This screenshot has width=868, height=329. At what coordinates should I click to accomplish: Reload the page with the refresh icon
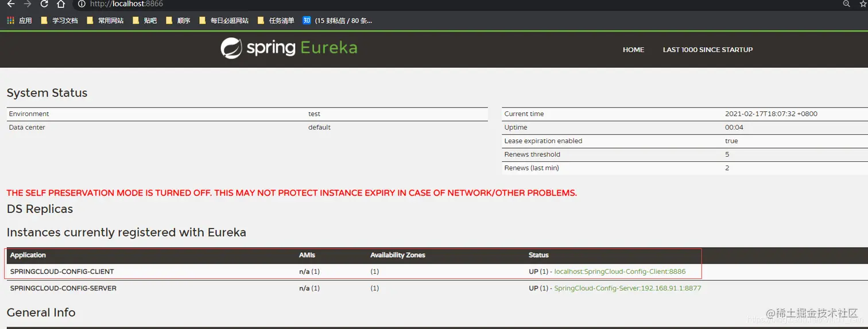click(44, 4)
